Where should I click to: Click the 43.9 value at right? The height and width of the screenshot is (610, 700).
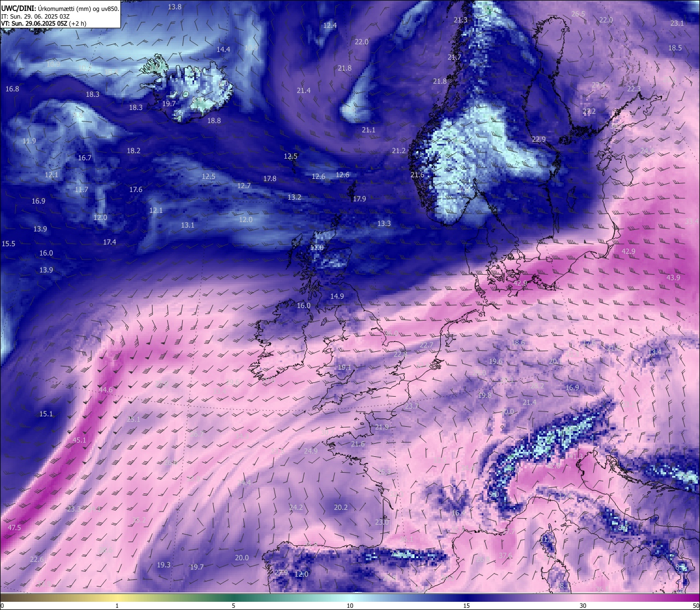(673, 278)
